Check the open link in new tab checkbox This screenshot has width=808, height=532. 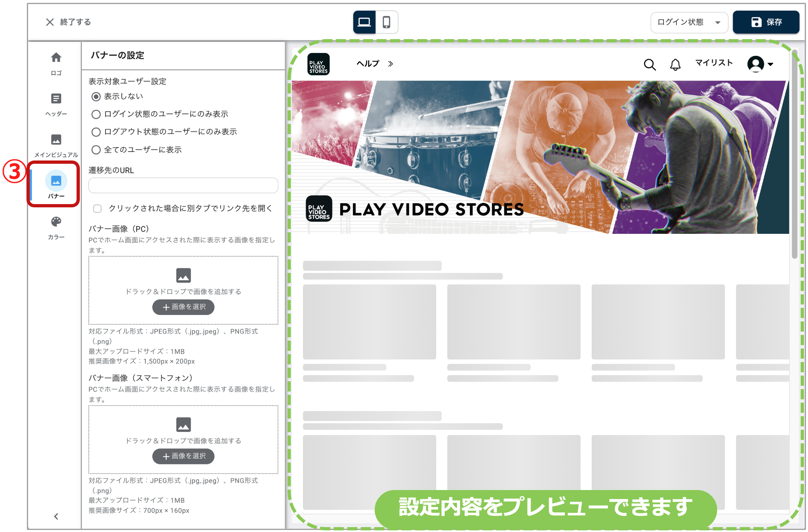97,209
